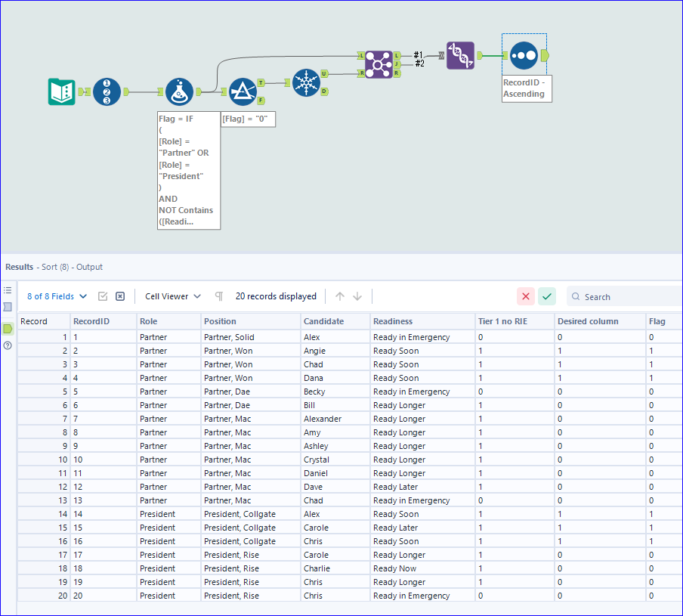Click the Formula annotation starting Flag = IF
683x616 pixels.
189,170
